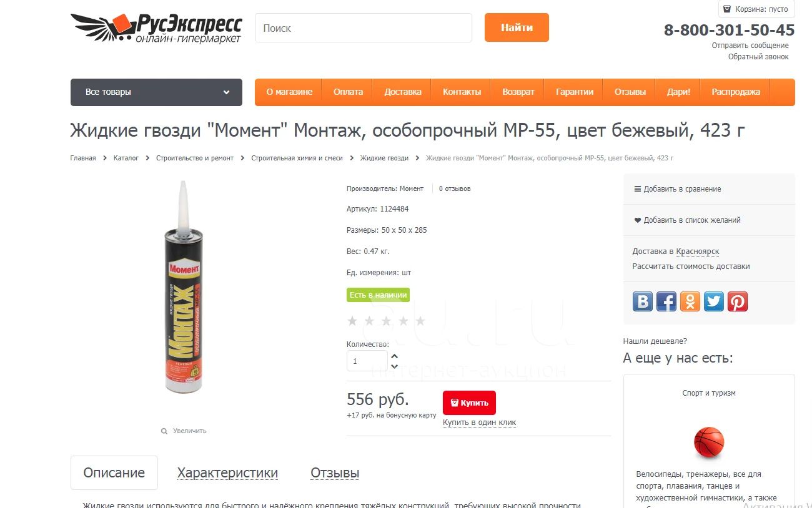The image size is (812, 508).
Task: Open the Доставка menu item
Action: point(402,92)
